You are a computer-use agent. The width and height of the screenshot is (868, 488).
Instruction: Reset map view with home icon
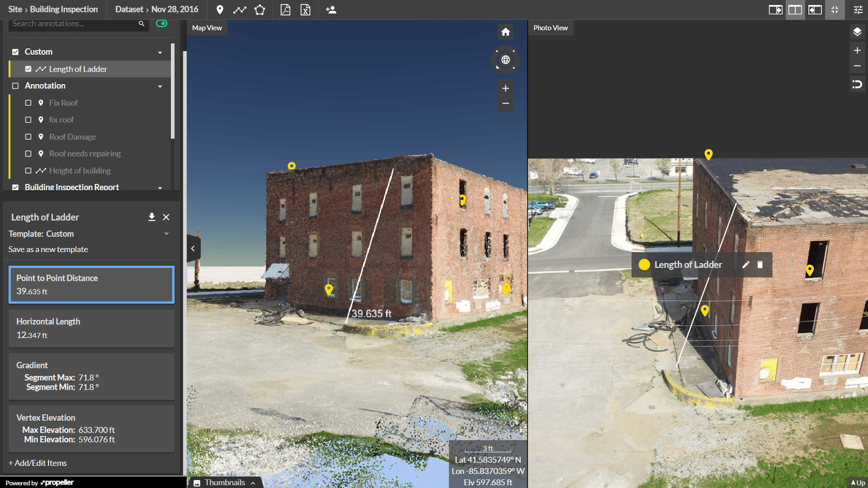click(x=506, y=32)
